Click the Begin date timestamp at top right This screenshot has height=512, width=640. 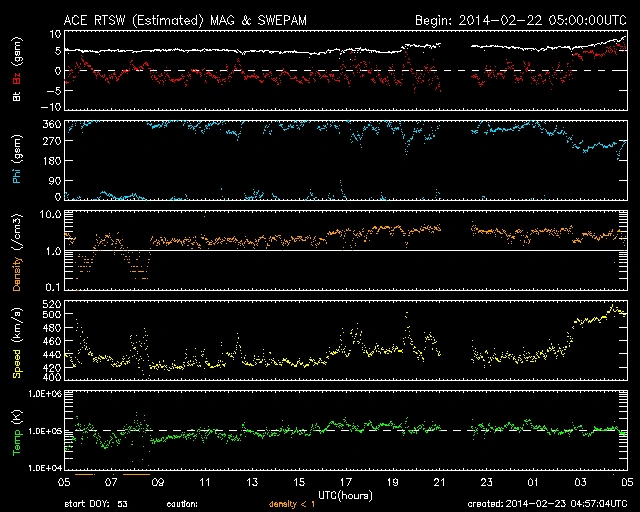pyautogui.click(x=521, y=20)
